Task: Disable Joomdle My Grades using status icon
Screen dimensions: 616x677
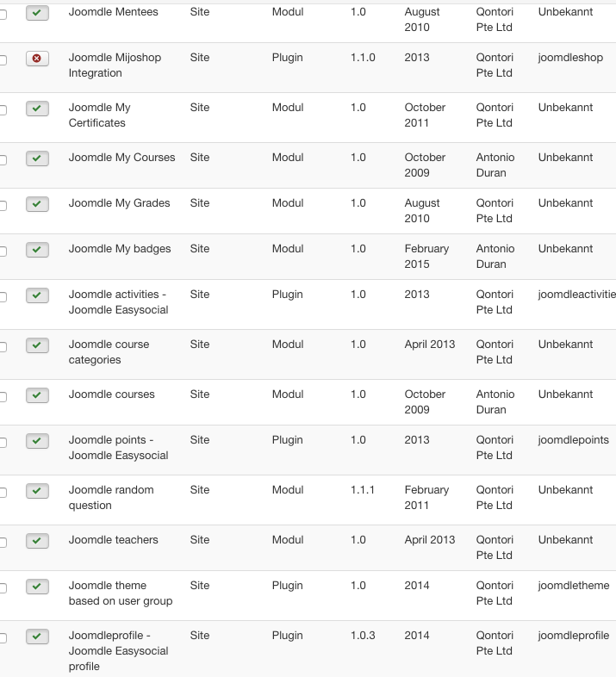Action: pyautogui.click(x=37, y=204)
